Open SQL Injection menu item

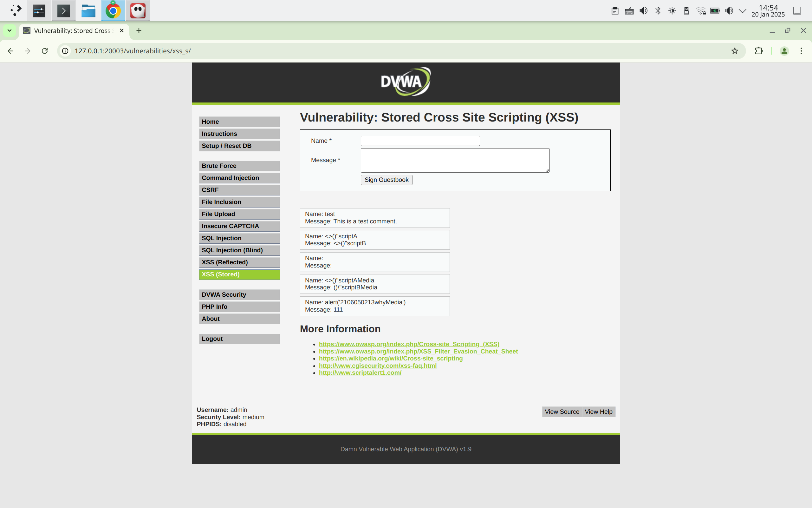pos(239,238)
